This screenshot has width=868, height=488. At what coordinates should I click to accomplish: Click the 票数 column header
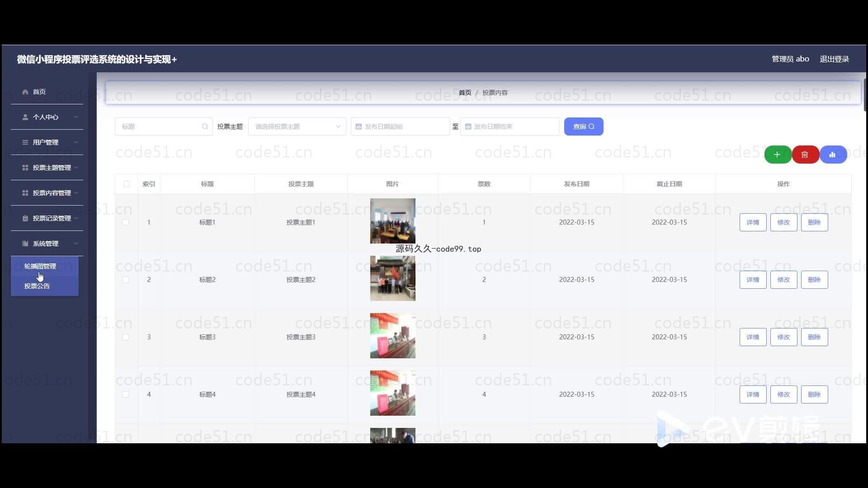coord(484,184)
